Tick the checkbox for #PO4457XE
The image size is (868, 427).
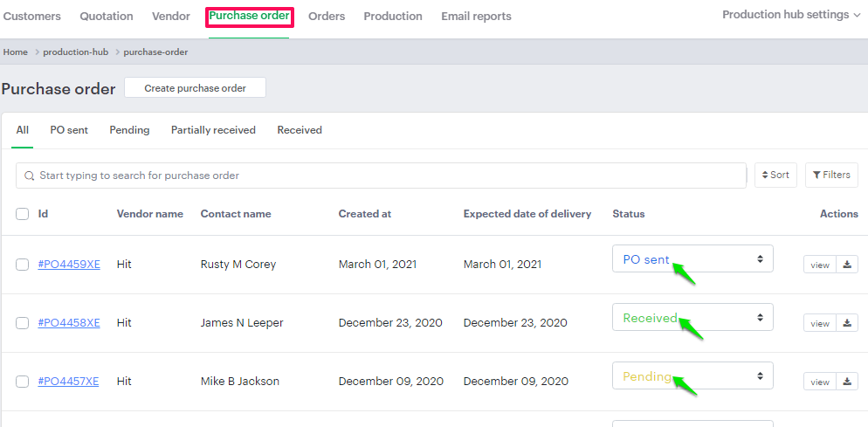pyautogui.click(x=23, y=382)
